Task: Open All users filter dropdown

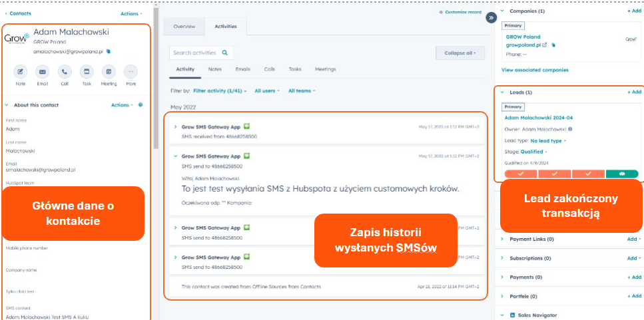Action: [267, 90]
